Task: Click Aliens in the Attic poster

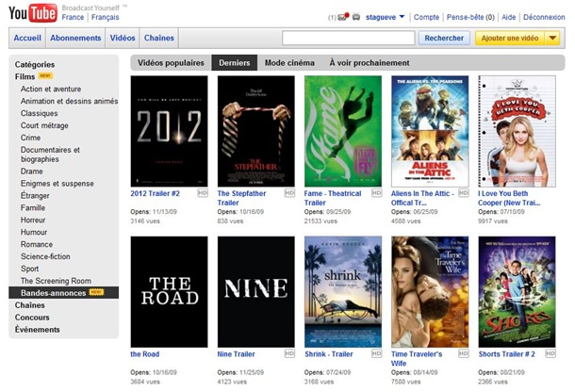Action: (x=430, y=131)
